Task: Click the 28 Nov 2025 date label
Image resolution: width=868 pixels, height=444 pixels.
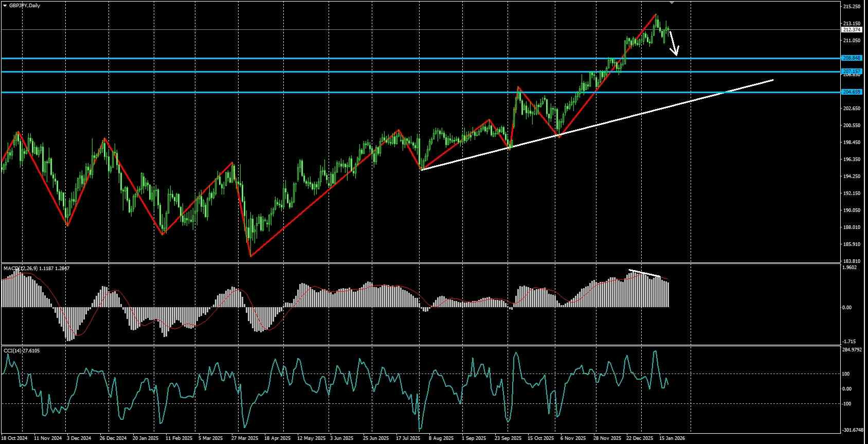Action: 608,438
